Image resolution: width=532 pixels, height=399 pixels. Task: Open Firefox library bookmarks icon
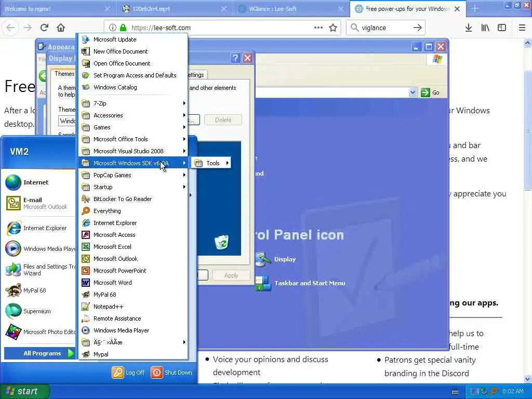(485, 28)
